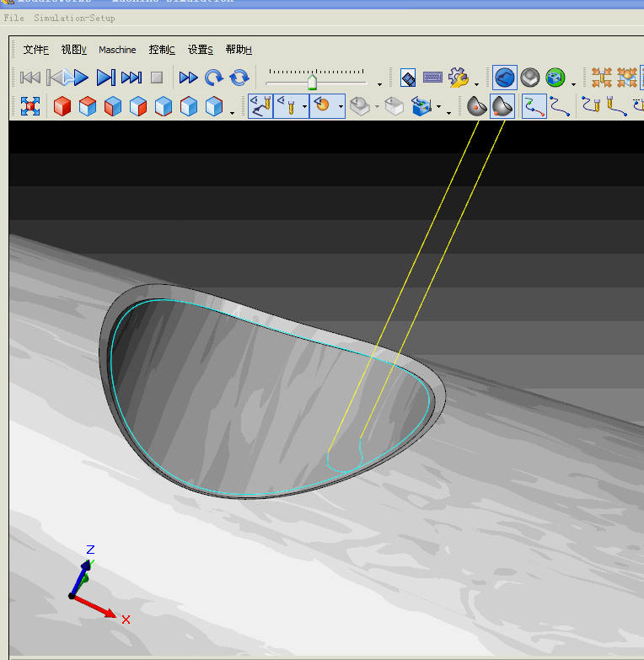Step the simulation one block forward
The image size is (644, 660).
(105, 78)
